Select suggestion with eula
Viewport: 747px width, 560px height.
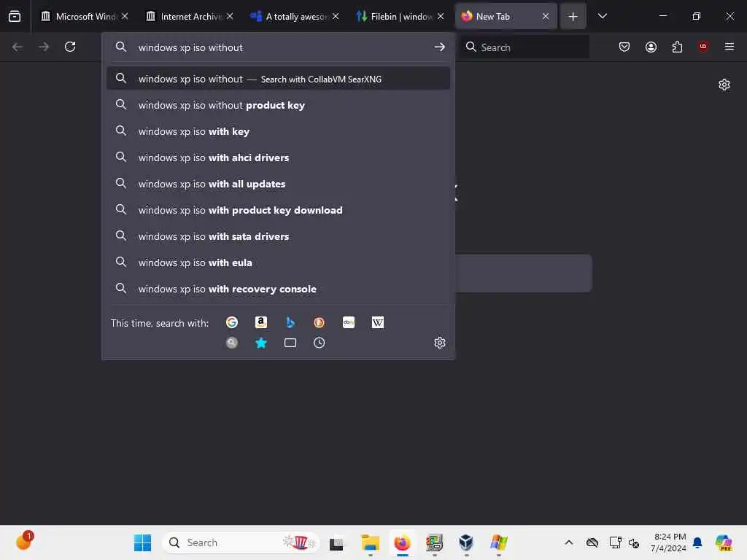pos(278,262)
